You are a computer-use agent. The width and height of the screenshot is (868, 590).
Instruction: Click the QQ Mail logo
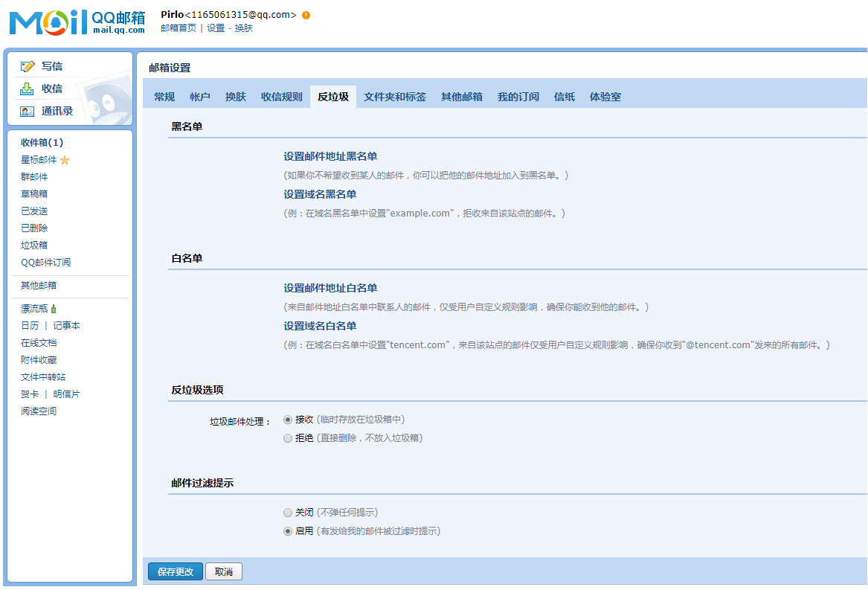(x=77, y=22)
